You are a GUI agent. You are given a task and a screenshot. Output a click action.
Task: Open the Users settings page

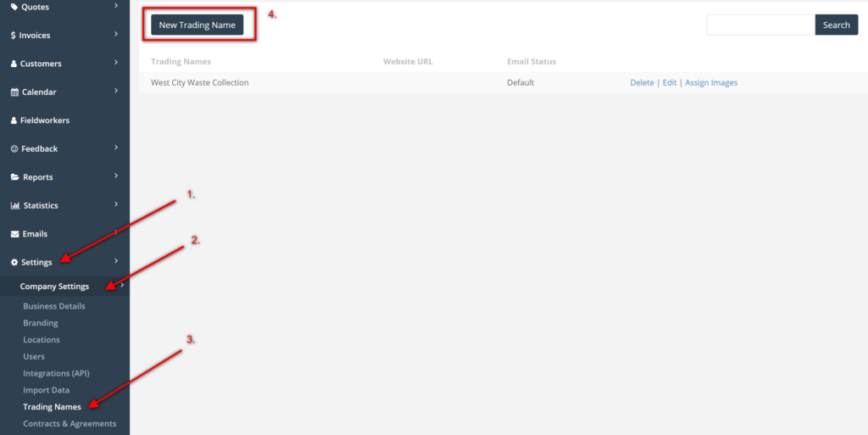34,356
